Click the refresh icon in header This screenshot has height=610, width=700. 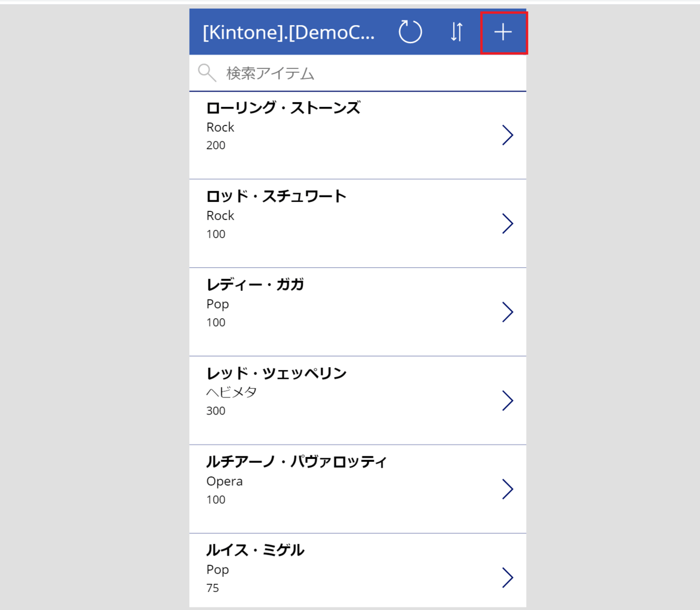[410, 32]
